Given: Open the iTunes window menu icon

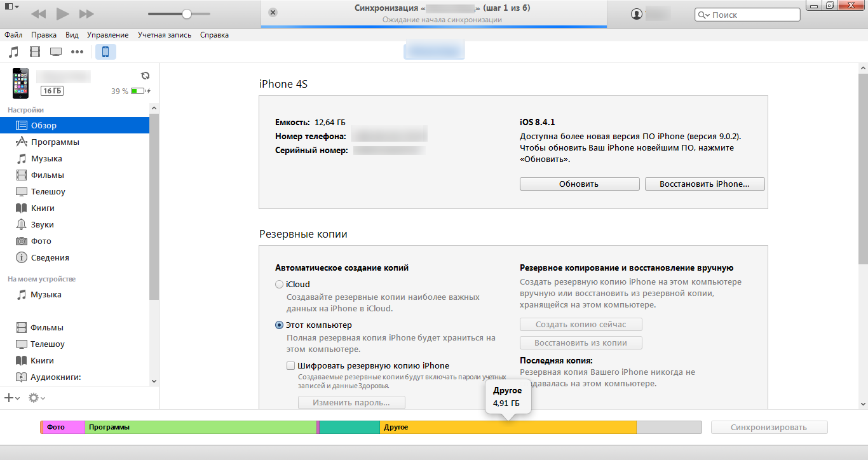Looking at the screenshot, I should [x=11, y=6].
